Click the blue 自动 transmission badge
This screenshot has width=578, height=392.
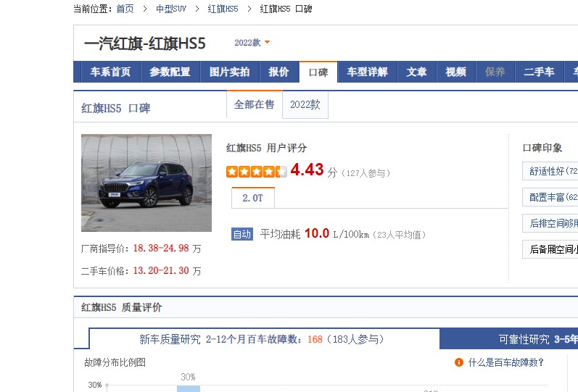pos(241,234)
